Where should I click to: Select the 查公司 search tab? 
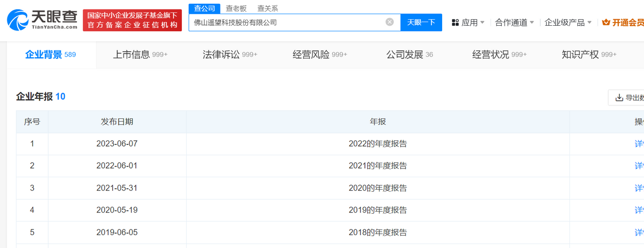click(x=205, y=8)
